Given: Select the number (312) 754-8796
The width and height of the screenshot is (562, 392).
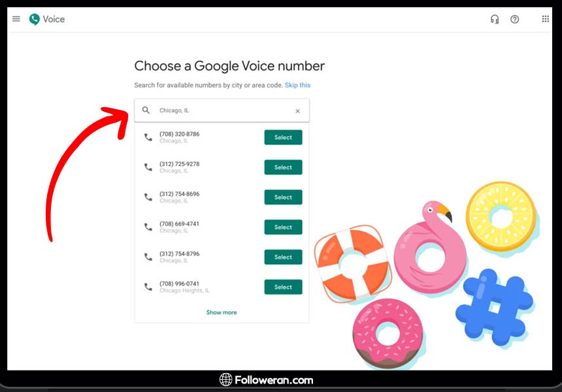Looking at the screenshot, I should tap(283, 257).
